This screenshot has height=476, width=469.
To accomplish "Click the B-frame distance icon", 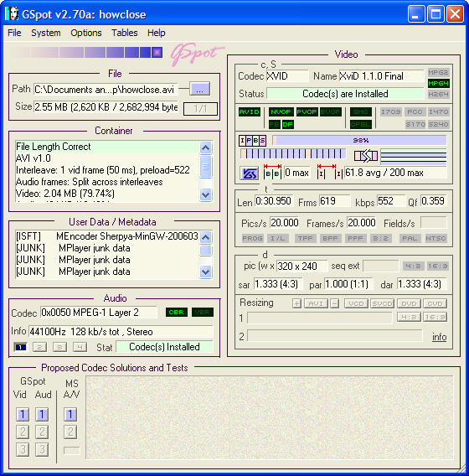I will click(x=272, y=172).
